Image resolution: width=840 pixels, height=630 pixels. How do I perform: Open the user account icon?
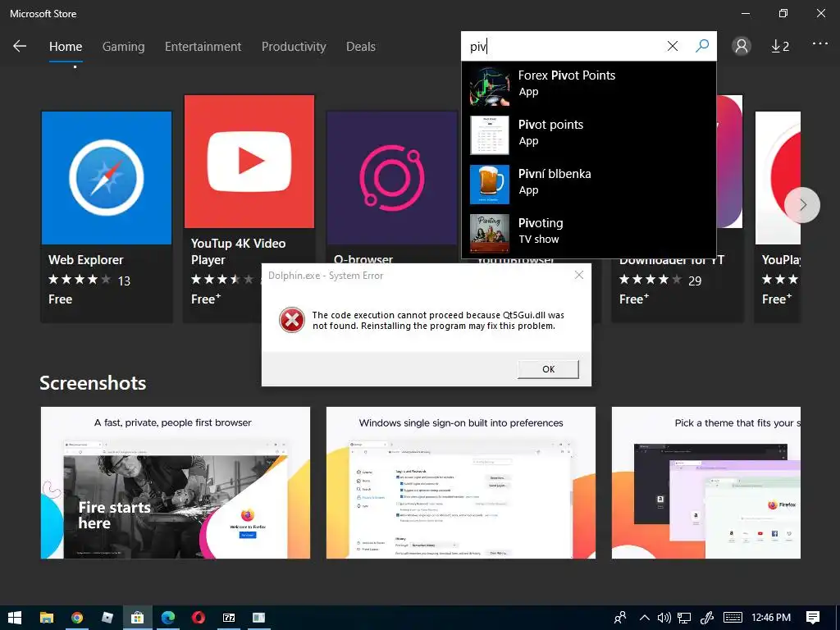coord(742,46)
